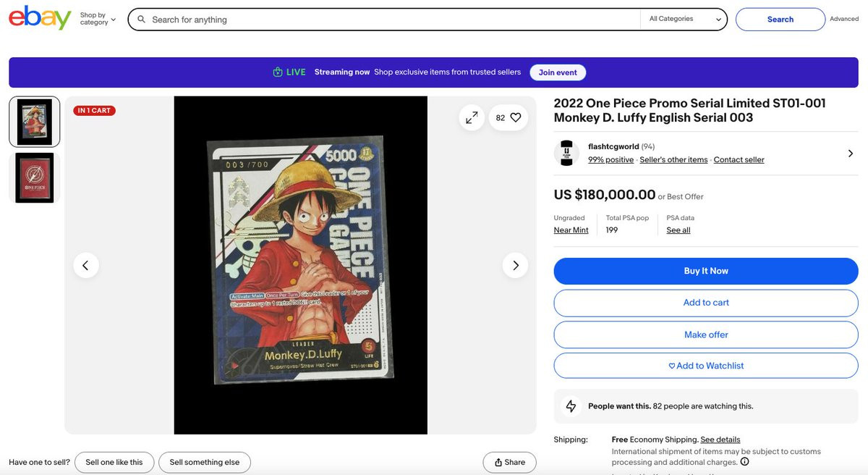The height and width of the screenshot is (475, 868).
Task: Open the eBay home logo
Action: [40, 18]
